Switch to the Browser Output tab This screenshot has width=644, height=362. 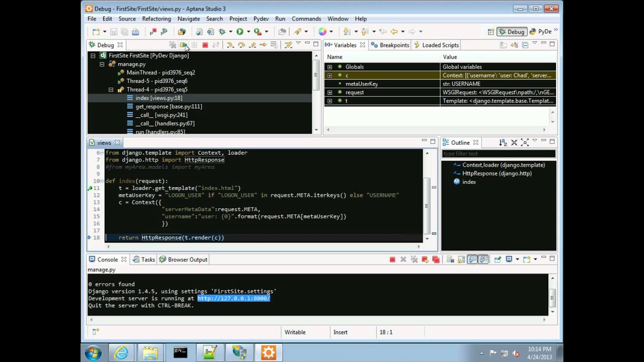click(x=184, y=259)
